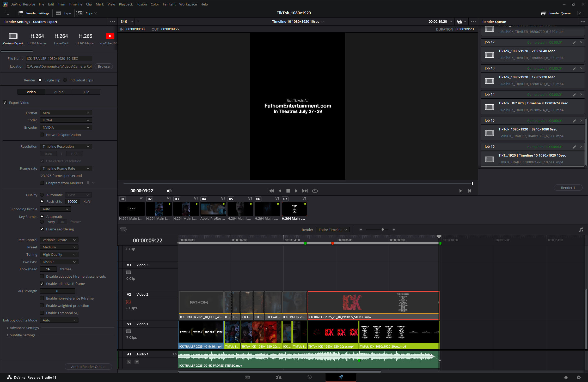Image resolution: width=588 pixels, height=382 pixels.
Task: Open the viewer zoom 34% dropdown
Action: coord(127,21)
